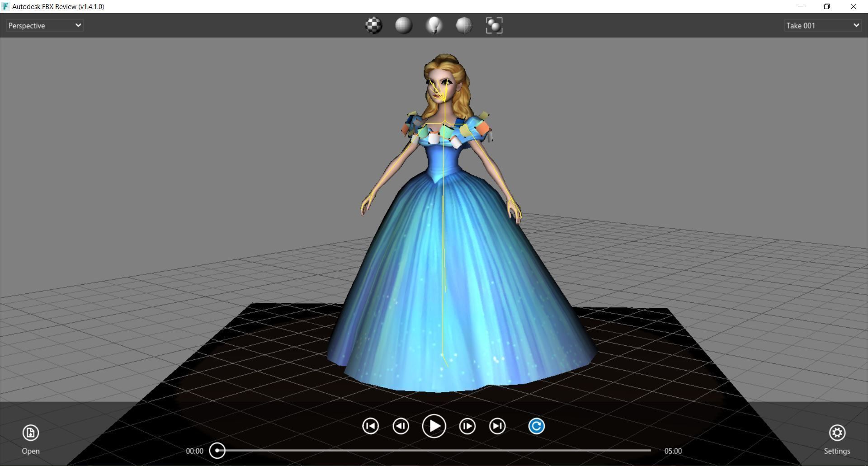
Task: Toggle the lighting bulb icon
Action: (x=434, y=25)
